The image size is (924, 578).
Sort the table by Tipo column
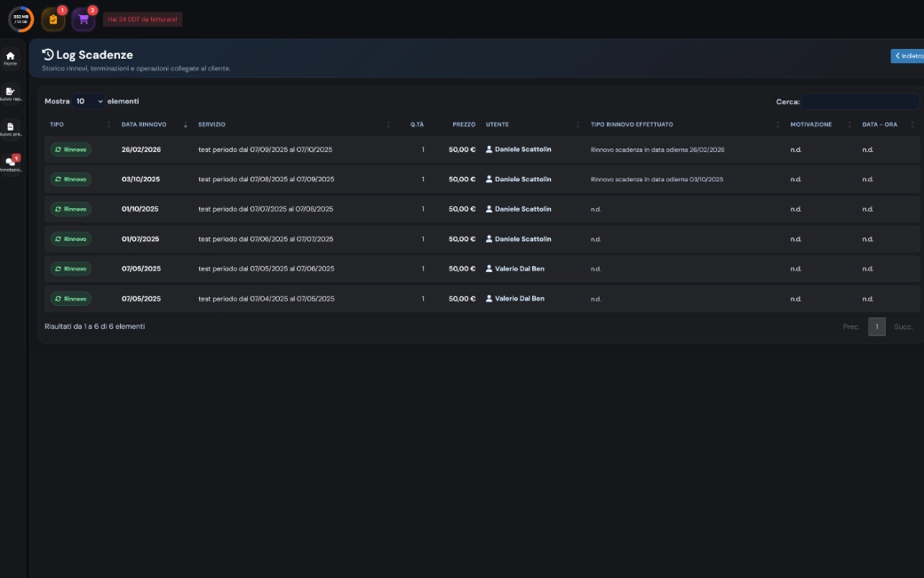point(80,124)
